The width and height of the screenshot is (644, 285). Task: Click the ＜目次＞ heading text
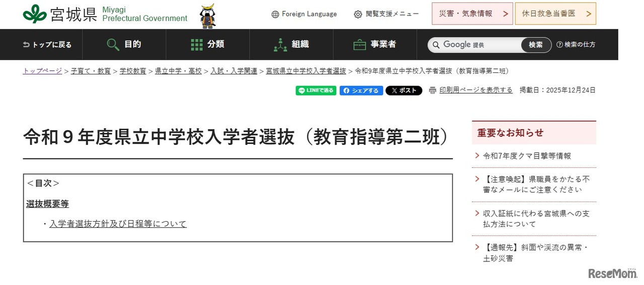[x=43, y=183]
